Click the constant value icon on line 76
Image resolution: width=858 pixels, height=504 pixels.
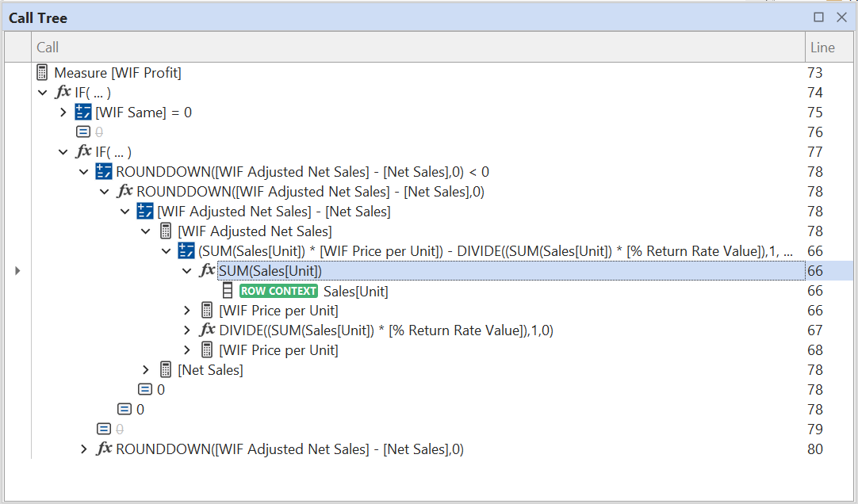pyautogui.click(x=83, y=132)
